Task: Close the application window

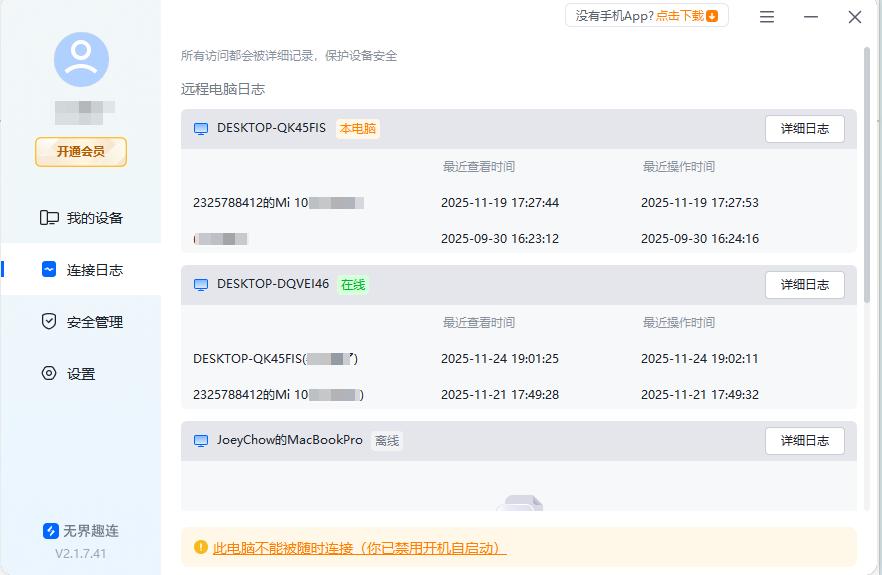Action: tap(855, 17)
